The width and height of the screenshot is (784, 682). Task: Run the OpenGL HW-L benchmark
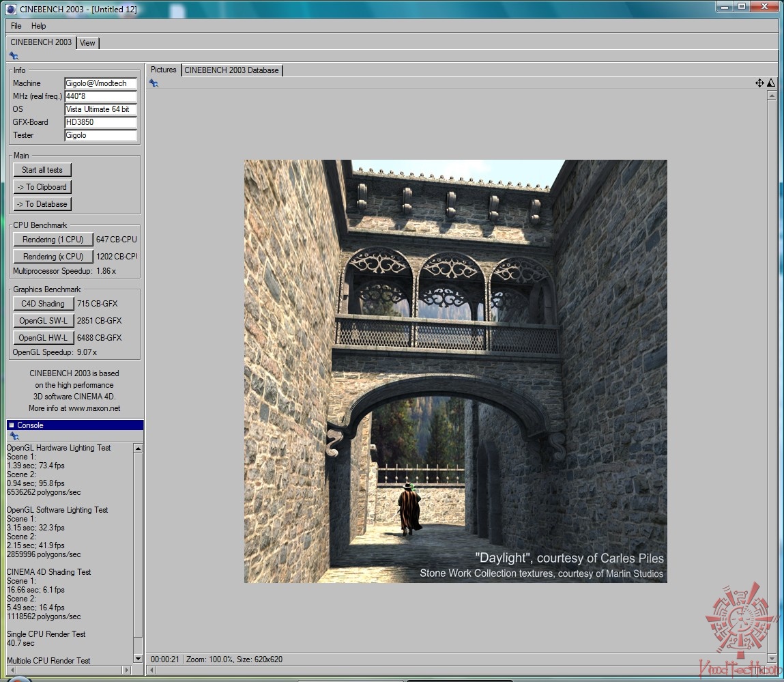43,338
